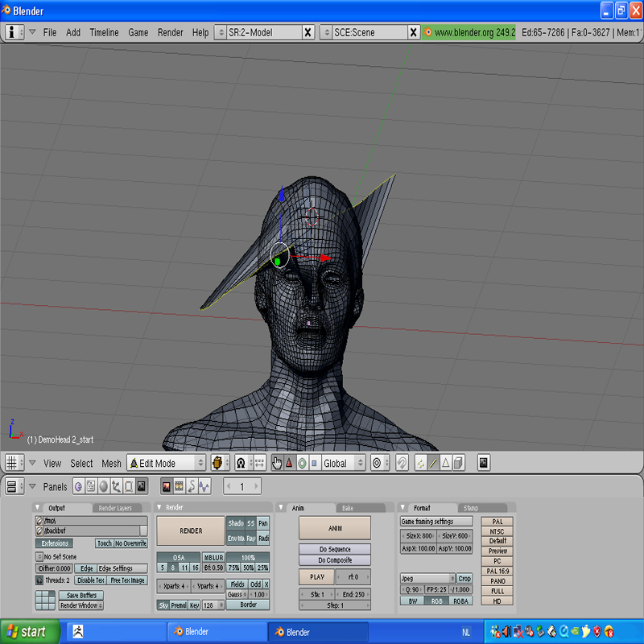Open the Script panels context icon
644x644 pixels.
(x=91, y=486)
